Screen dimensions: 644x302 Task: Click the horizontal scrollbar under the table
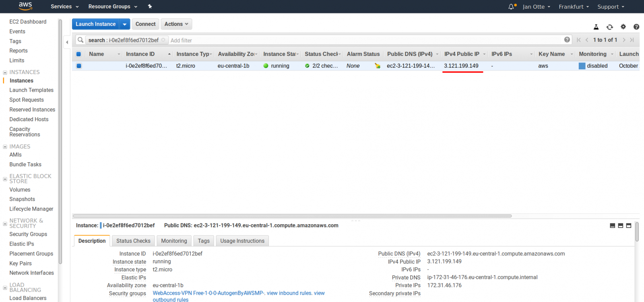(x=292, y=216)
